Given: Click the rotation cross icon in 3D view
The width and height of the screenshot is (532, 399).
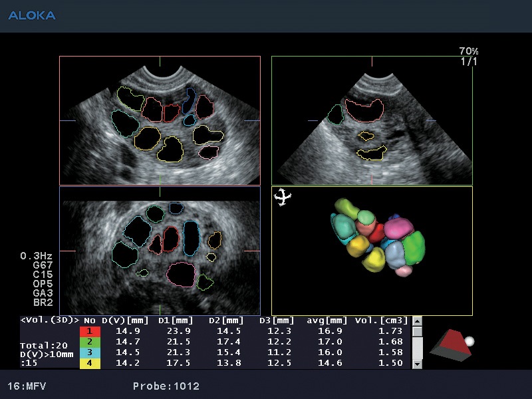Looking at the screenshot, I should 284,197.
